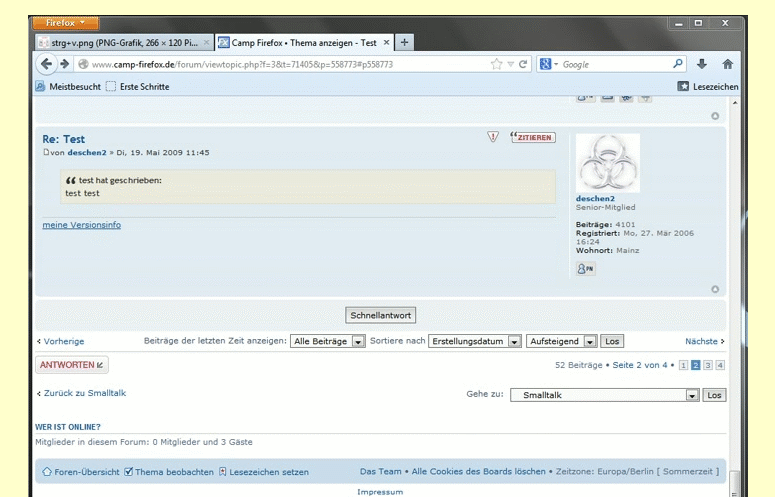
Task: Go to page 3 of the topic
Action: coord(708,365)
